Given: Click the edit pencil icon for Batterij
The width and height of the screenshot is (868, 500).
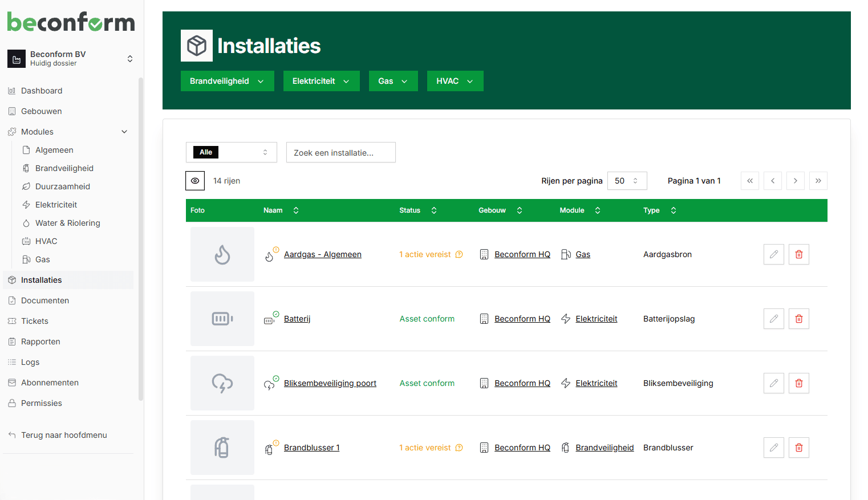Looking at the screenshot, I should (774, 318).
